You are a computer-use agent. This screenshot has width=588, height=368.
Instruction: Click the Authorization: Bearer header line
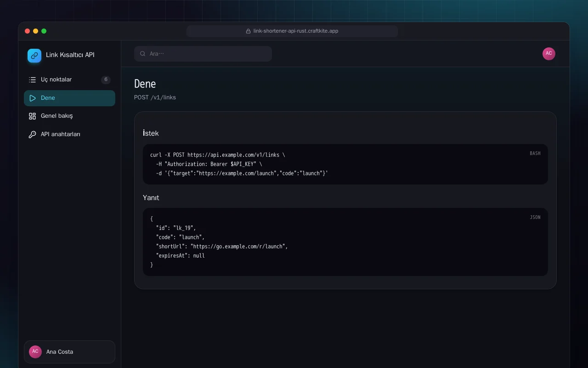(x=209, y=164)
